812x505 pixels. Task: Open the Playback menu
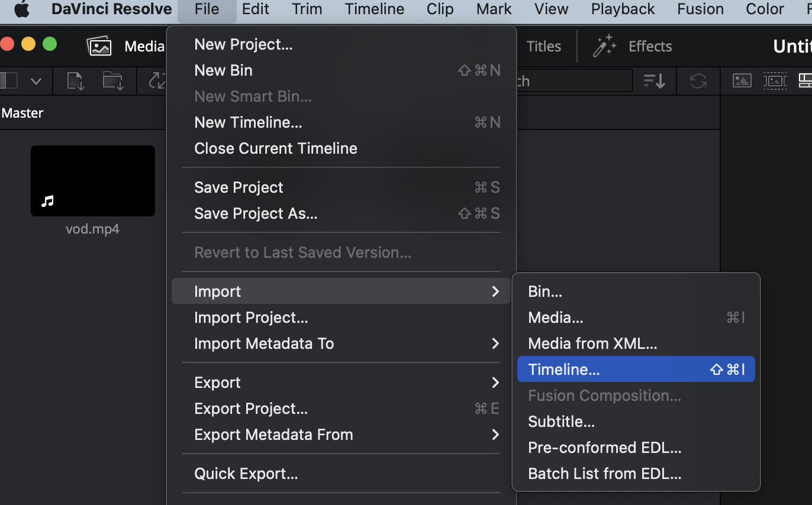pyautogui.click(x=623, y=9)
